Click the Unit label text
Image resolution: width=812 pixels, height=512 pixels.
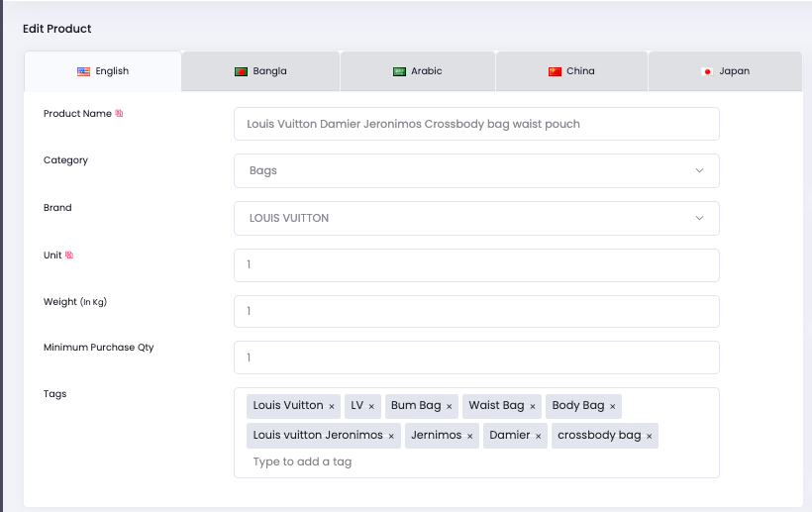click(52, 255)
